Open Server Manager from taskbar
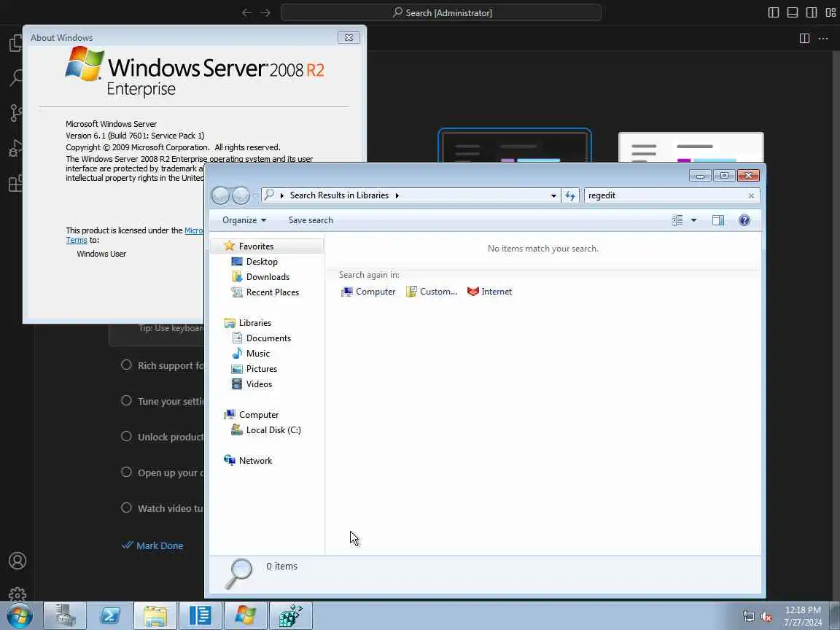 (x=65, y=615)
